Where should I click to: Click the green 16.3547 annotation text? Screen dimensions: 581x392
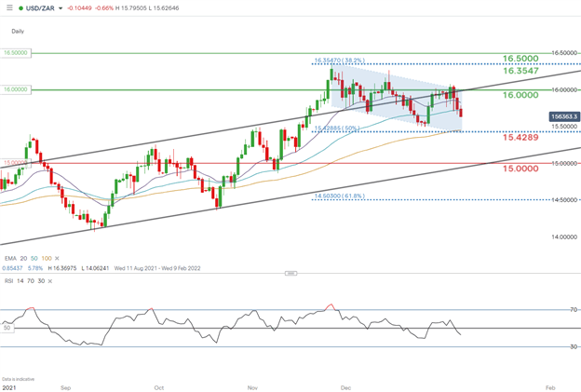[520, 71]
